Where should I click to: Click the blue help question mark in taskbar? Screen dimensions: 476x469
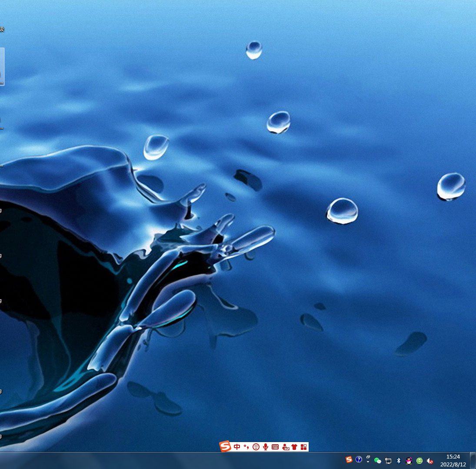(x=359, y=459)
